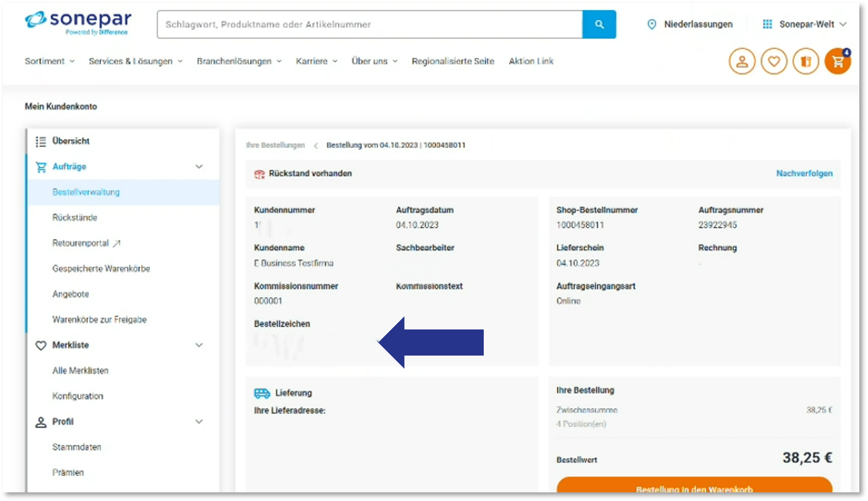This screenshot has width=868, height=501.
Task: Expand the Karriere menu
Action: (316, 61)
